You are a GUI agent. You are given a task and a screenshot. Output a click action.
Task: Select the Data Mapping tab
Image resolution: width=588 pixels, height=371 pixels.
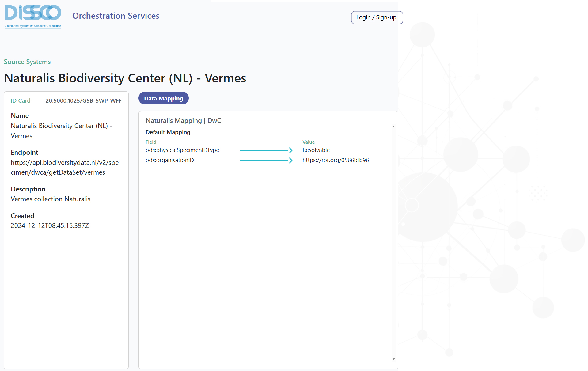click(x=164, y=98)
